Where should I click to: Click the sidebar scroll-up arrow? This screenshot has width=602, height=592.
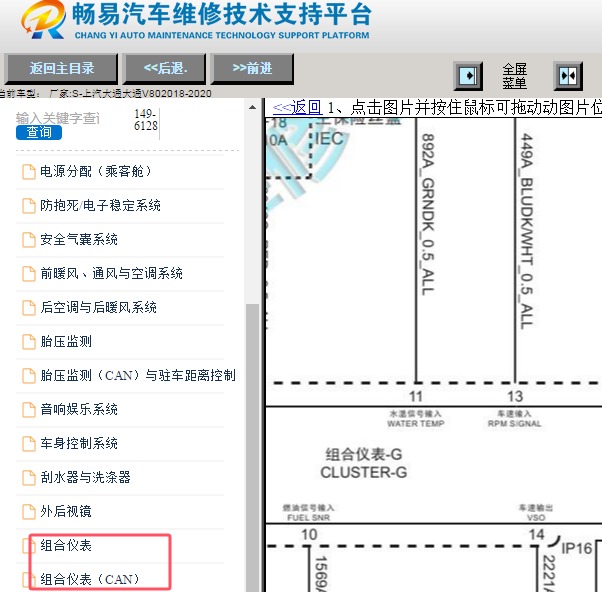252,107
